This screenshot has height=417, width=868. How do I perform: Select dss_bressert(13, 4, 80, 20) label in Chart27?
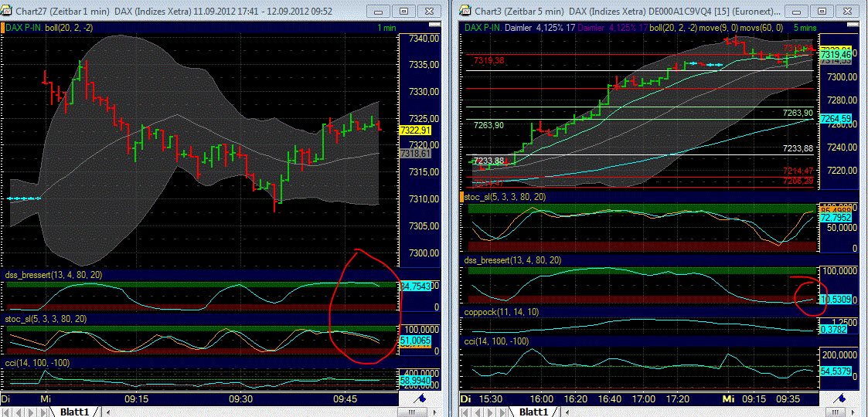click(x=53, y=275)
